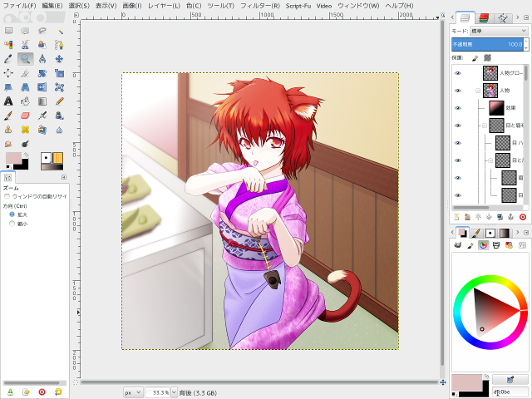532x399 pixels.
Task: Select the Eraser tool
Action: [25, 116]
